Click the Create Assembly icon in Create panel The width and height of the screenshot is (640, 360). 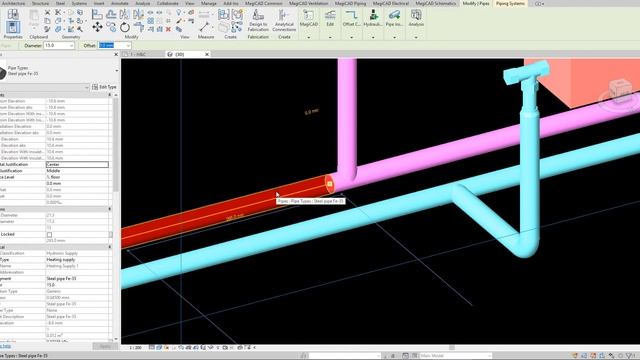point(224,15)
